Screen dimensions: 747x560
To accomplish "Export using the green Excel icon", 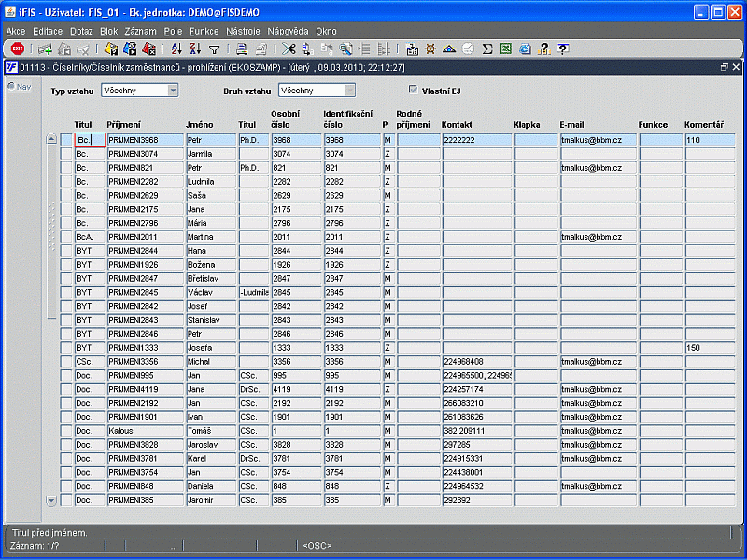I will (x=505, y=49).
